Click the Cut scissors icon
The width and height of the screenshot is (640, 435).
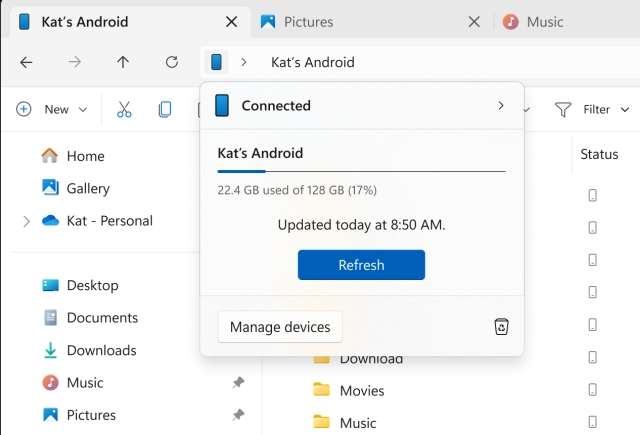tap(124, 109)
